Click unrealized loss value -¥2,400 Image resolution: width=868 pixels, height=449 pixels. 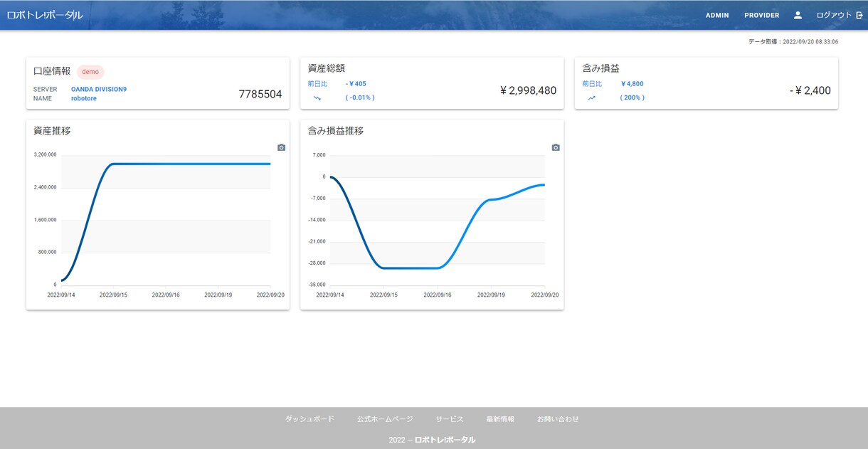tap(810, 90)
